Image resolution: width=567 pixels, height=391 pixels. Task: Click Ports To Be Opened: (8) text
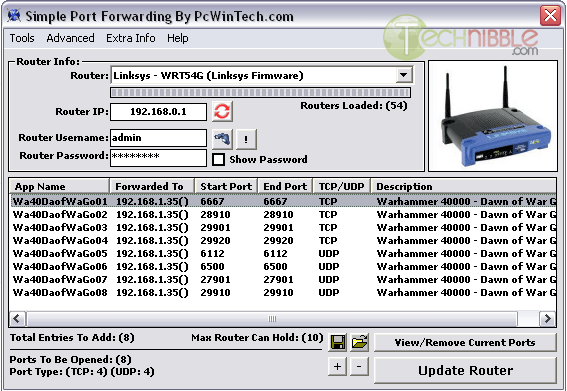(x=71, y=360)
